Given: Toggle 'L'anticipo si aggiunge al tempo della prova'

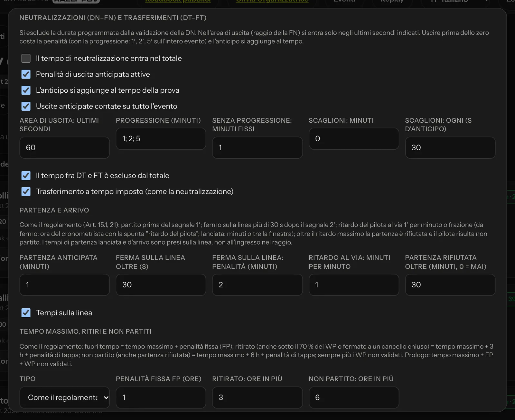Looking at the screenshot, I should pos(26,90).
